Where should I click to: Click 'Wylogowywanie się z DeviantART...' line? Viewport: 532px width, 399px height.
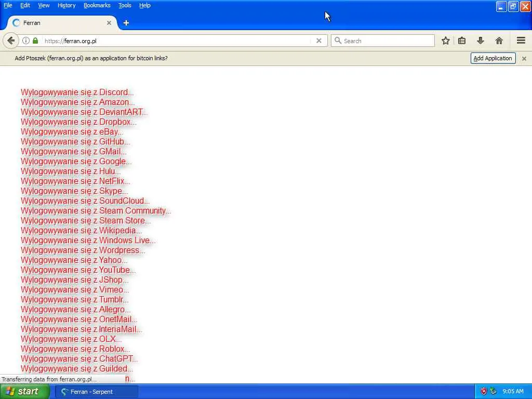[x=84, y=112]
